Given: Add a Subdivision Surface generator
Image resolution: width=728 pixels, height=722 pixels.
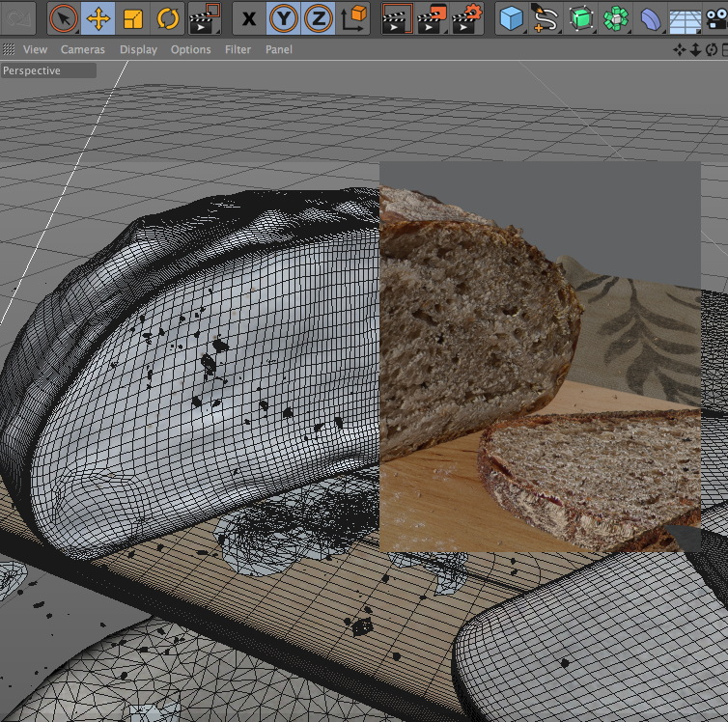Looking at the screenshot, I should 581,18.
